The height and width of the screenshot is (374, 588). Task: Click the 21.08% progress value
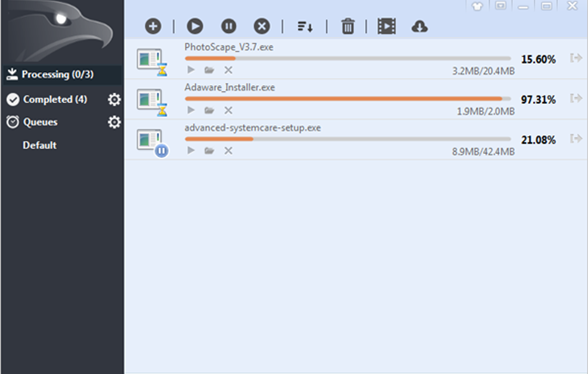pos(538,140)
